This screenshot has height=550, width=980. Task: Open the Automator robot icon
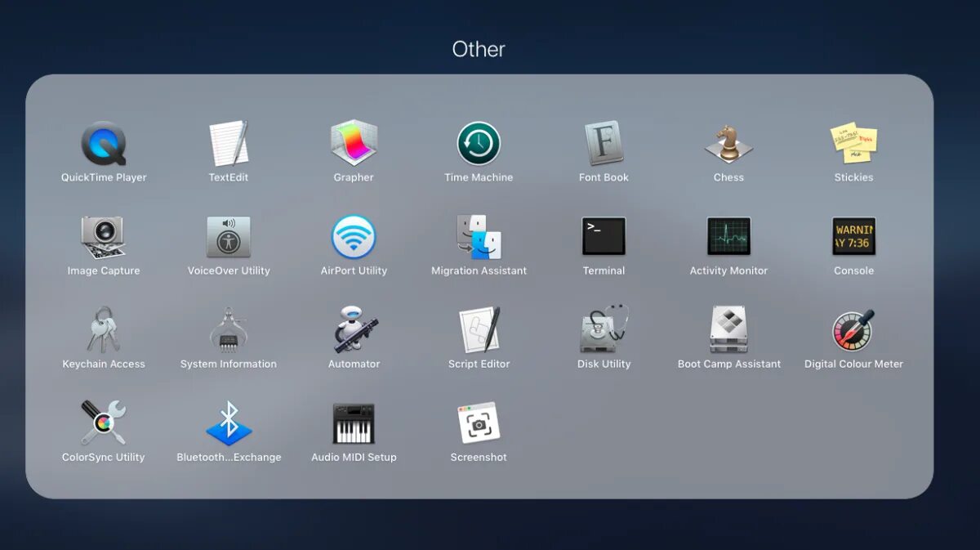pos(354,331)
